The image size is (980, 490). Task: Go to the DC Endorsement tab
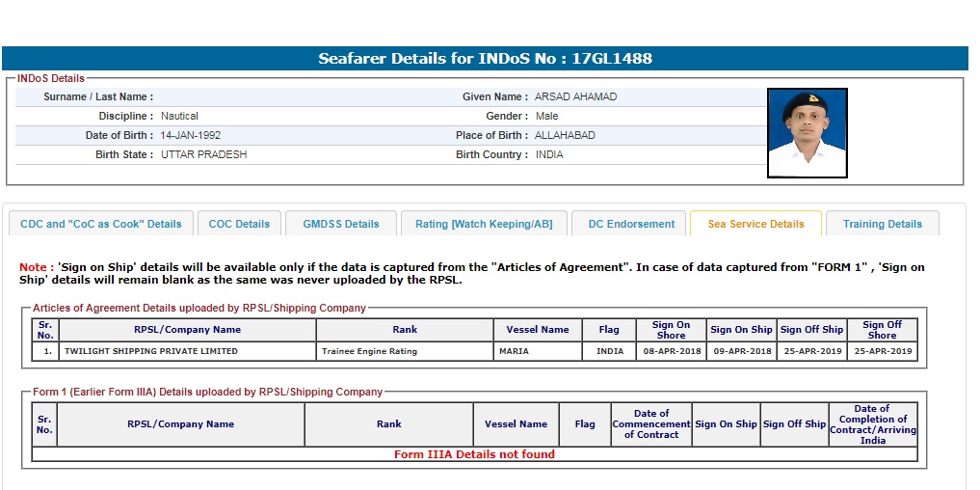tap(631, 224)
